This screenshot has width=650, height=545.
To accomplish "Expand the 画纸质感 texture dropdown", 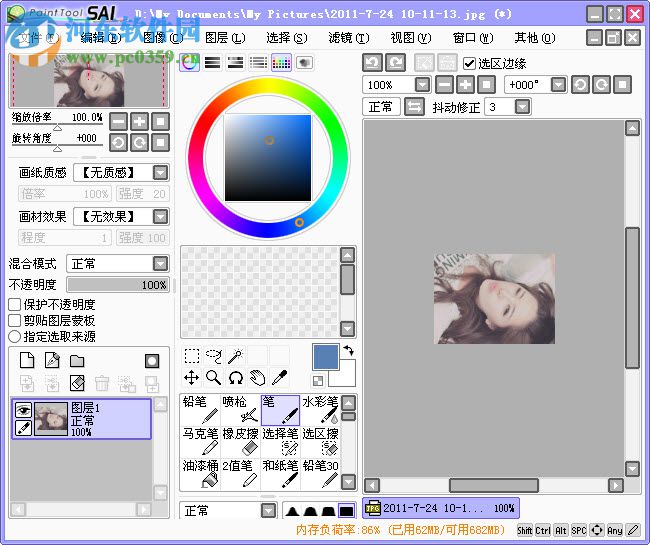I will point(160,172).
